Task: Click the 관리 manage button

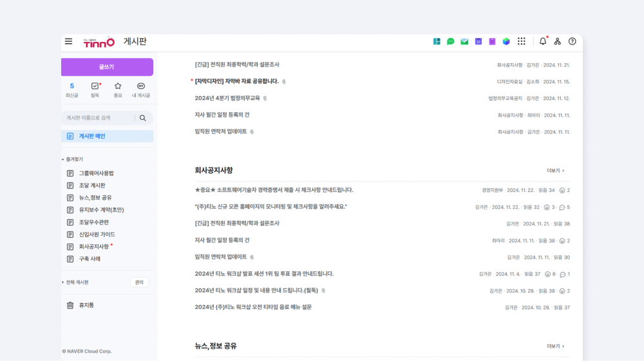Action: point(139,282)
